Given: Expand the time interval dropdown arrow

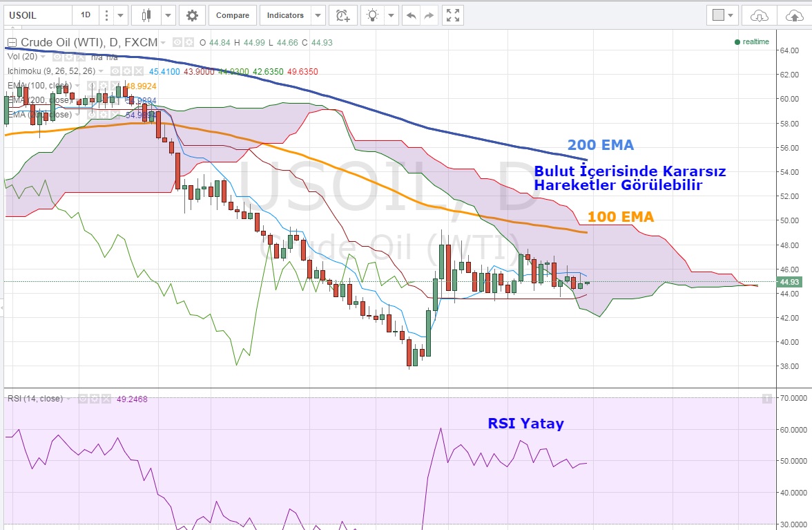Looking at the screenshot, I should [121, 15].
